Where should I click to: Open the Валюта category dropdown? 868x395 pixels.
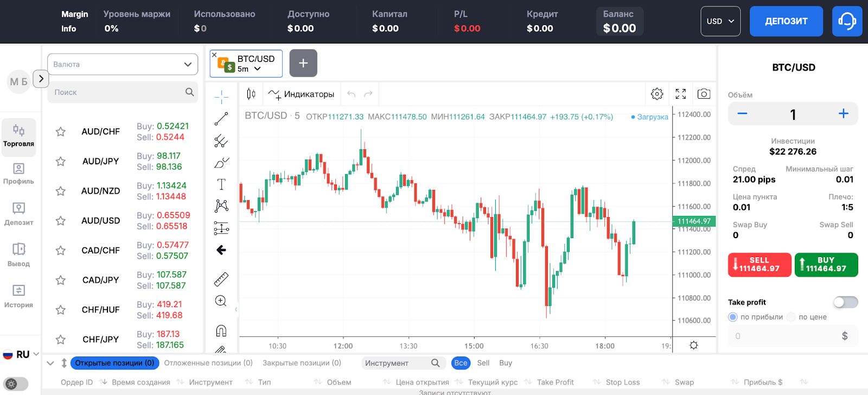tap(123, 64)
